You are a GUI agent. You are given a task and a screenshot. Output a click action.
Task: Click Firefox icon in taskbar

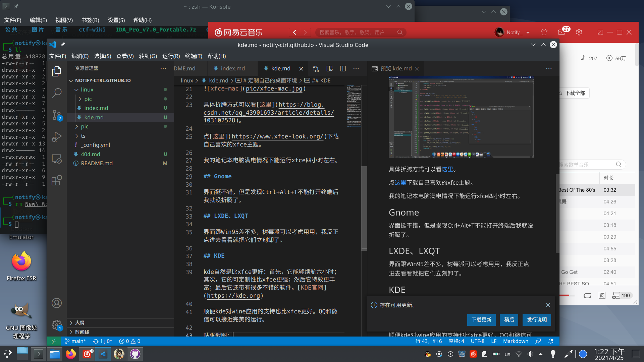tap(70, 354)
